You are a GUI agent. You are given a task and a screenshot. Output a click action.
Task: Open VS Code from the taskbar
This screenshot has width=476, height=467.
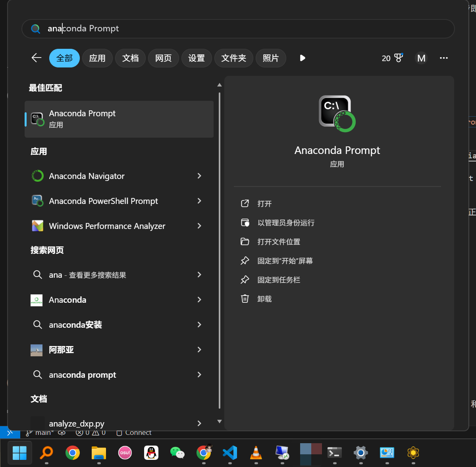[x=230, y=453]
